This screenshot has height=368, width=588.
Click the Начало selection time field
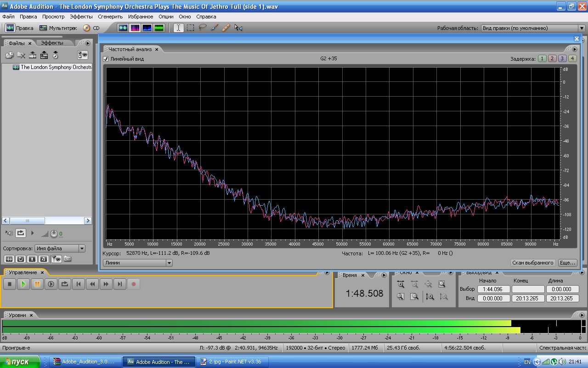pos(493,289)
